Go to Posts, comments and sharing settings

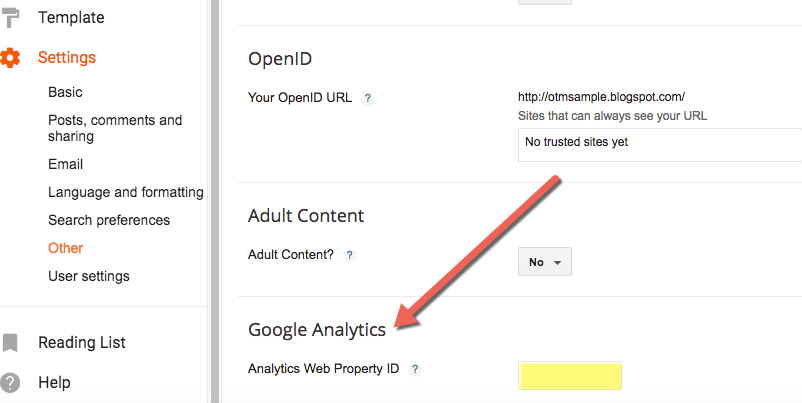[x=115, y=128]
